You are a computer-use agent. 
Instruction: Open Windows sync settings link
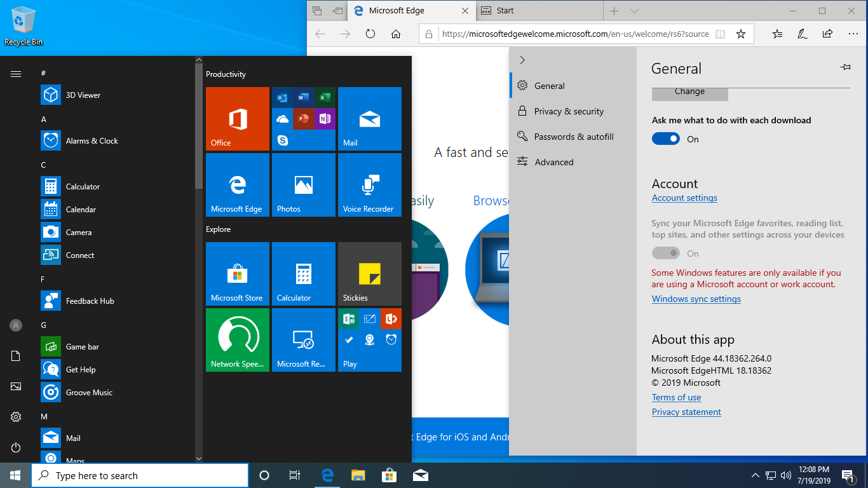point(696,299)
